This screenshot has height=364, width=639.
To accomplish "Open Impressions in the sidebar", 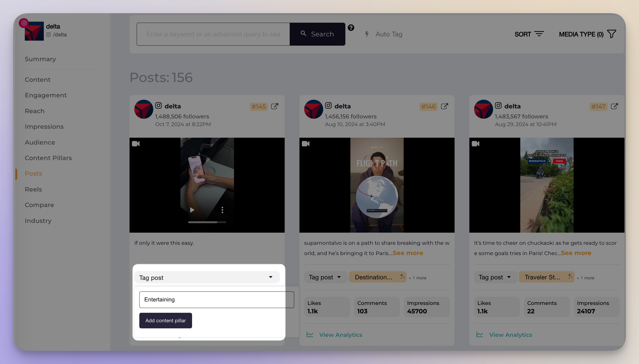I will 44,127.
